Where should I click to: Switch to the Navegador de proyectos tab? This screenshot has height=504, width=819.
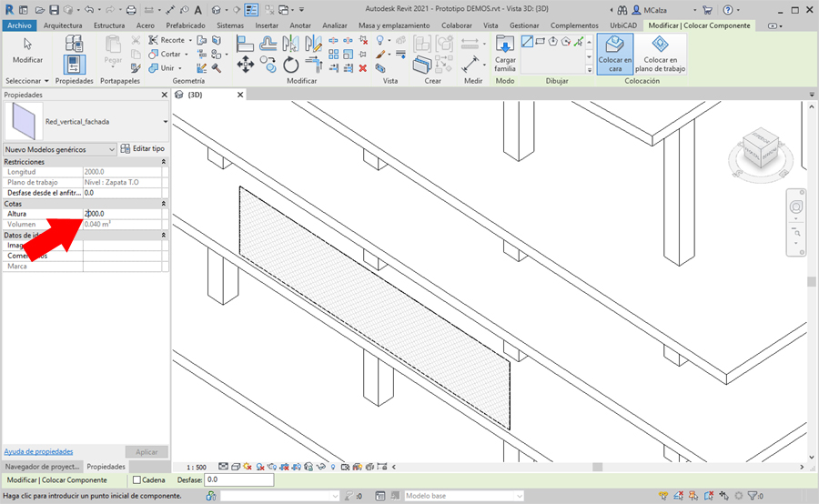(41, 466)
